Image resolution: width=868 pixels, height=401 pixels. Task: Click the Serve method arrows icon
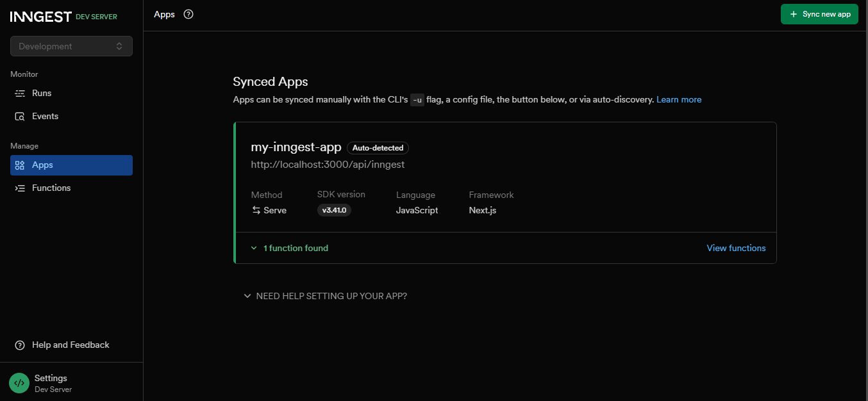click(256, 210)
